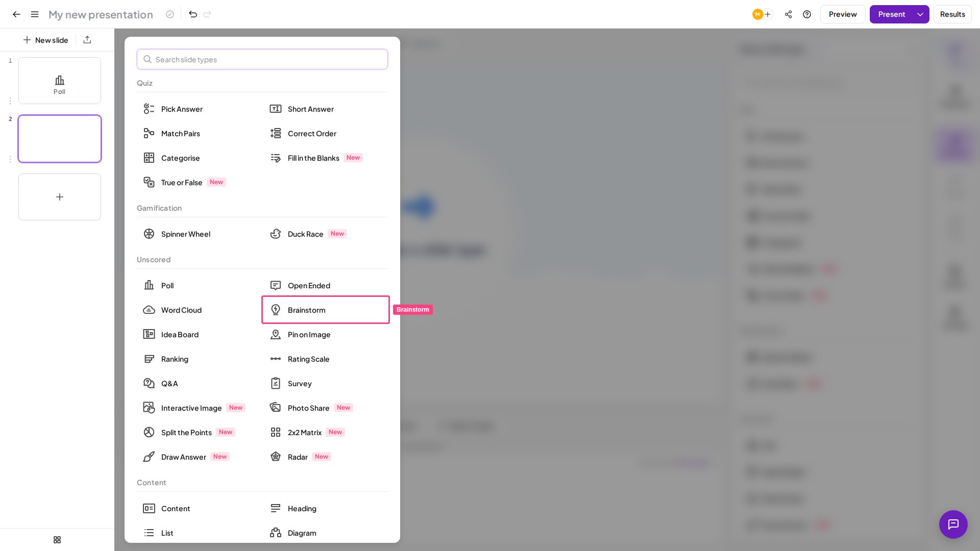Redo using the forward arrow icon

(x=207, y=14)
